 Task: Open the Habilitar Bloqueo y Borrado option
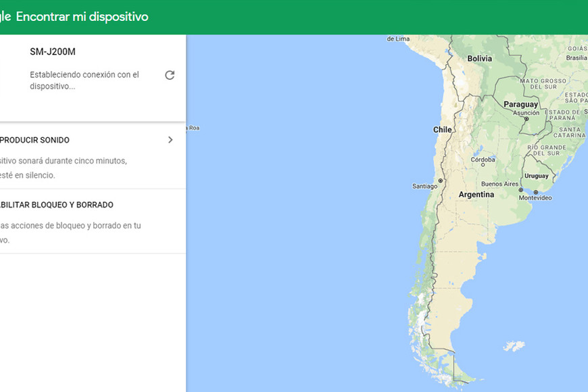(x=57, y=205)
